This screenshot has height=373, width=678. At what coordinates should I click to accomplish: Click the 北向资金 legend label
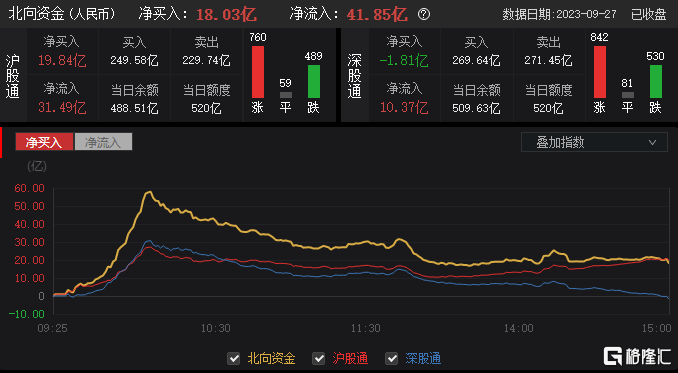[x=271, y=358]
